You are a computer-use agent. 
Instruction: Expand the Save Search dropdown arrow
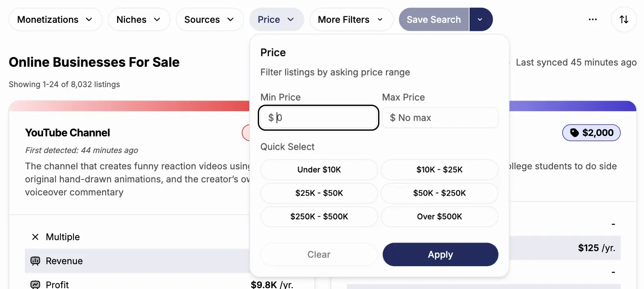pos(480,20)
